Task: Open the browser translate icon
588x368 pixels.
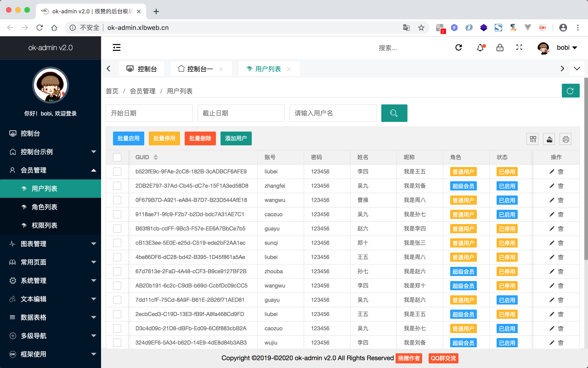Action: [x=406, y=28]
